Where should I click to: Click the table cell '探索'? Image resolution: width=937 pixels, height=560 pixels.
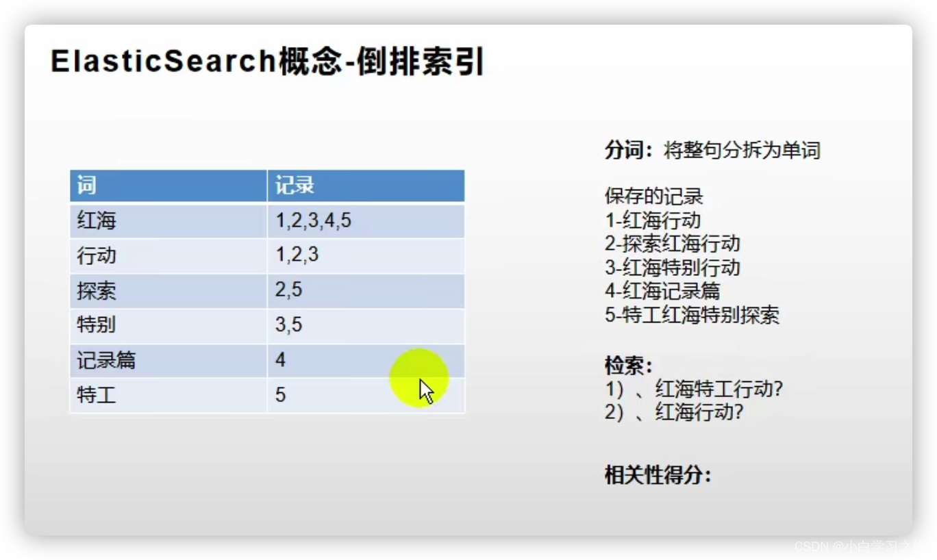pyautogui.click(x=168, y=291)
